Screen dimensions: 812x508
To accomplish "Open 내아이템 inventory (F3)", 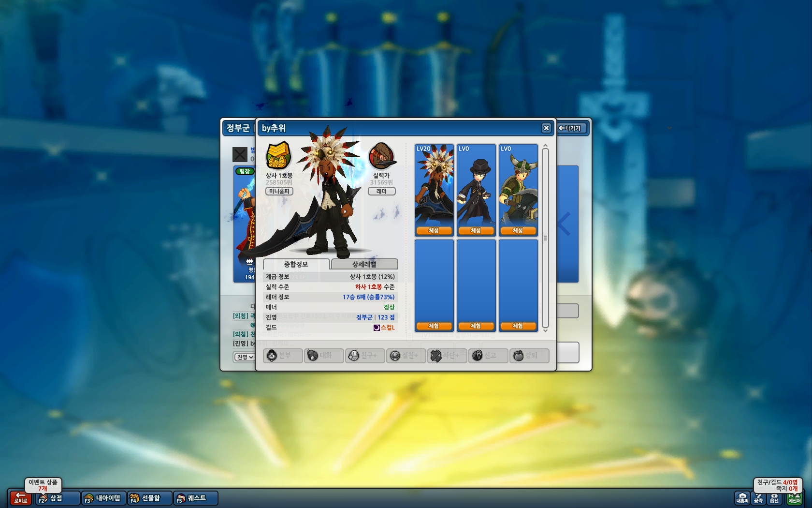I will 103,498.
